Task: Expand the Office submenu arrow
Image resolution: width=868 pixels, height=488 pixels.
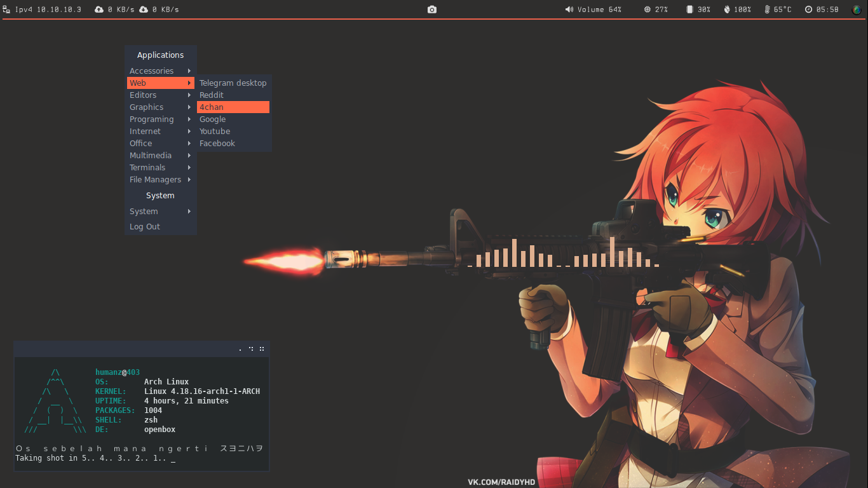Action: tap(189, 143)
